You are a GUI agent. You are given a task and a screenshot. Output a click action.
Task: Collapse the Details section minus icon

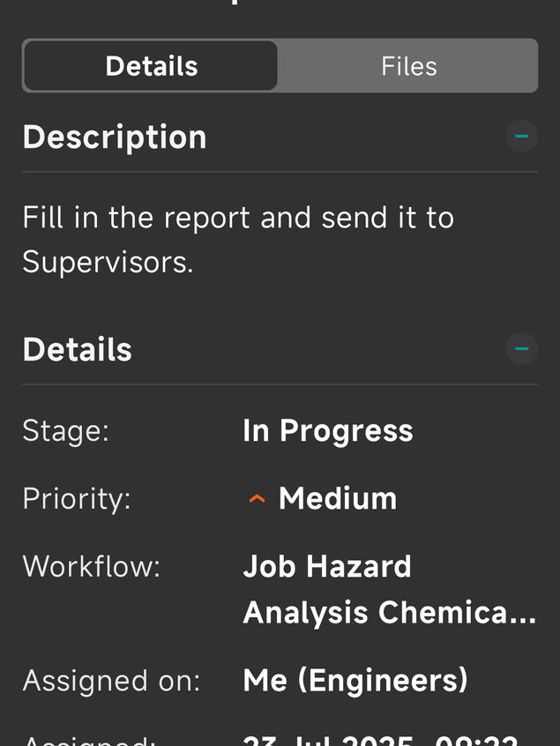point(521,349)
